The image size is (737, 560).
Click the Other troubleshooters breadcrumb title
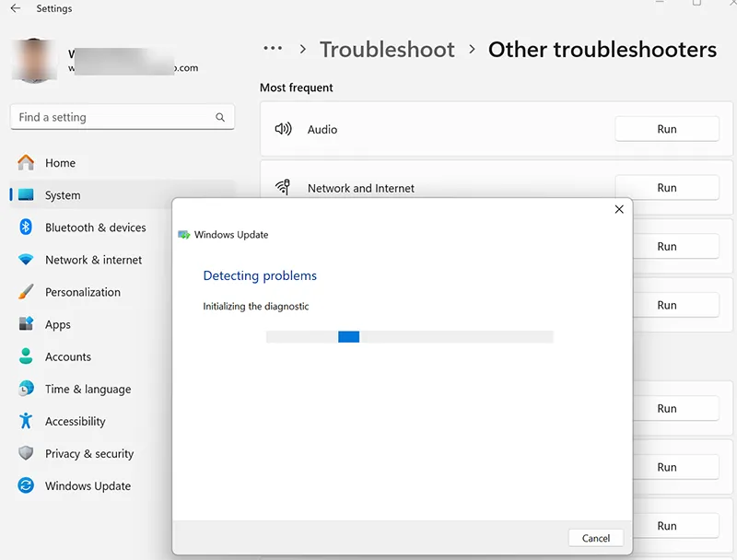pyautogui.click(x=602, y=50)
